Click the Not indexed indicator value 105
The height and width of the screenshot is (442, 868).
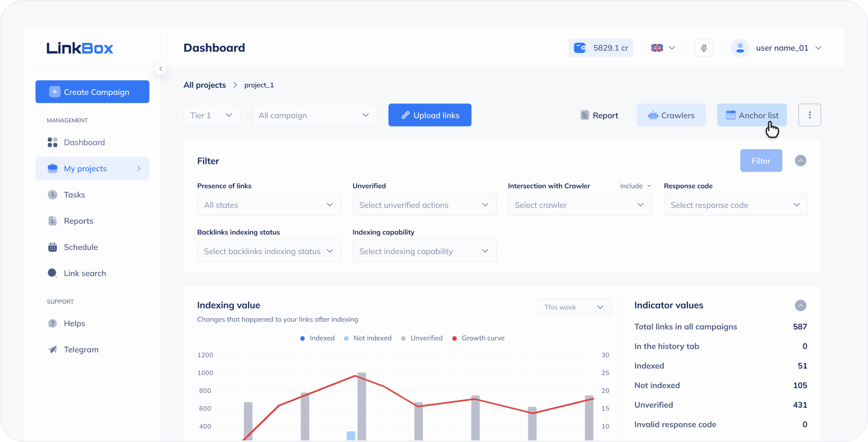(800, 385)
